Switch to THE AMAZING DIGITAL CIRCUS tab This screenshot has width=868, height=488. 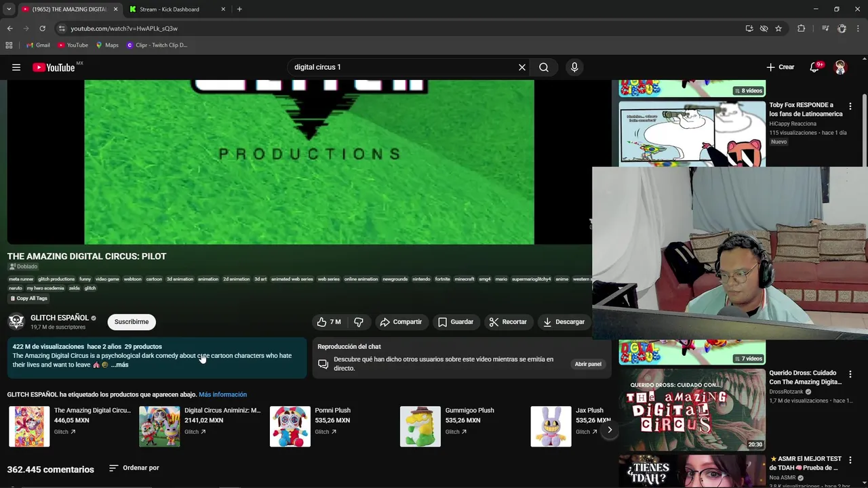coord(68,9)
